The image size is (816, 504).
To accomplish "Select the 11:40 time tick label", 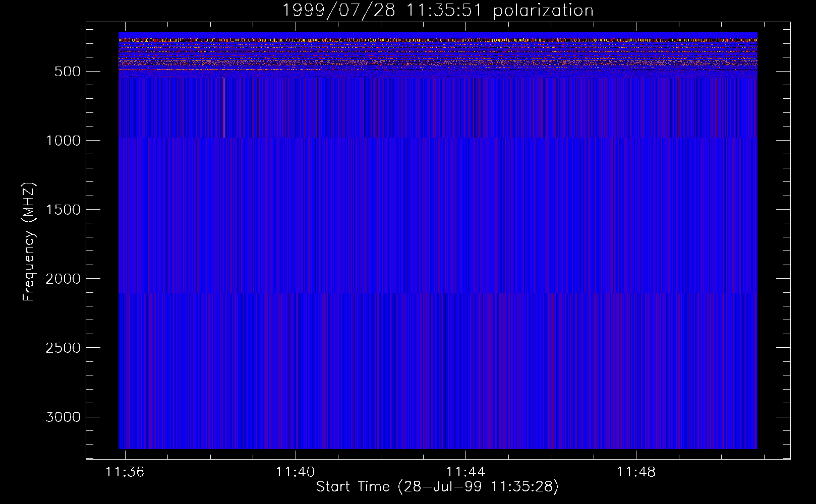I will tap(295, 472).
